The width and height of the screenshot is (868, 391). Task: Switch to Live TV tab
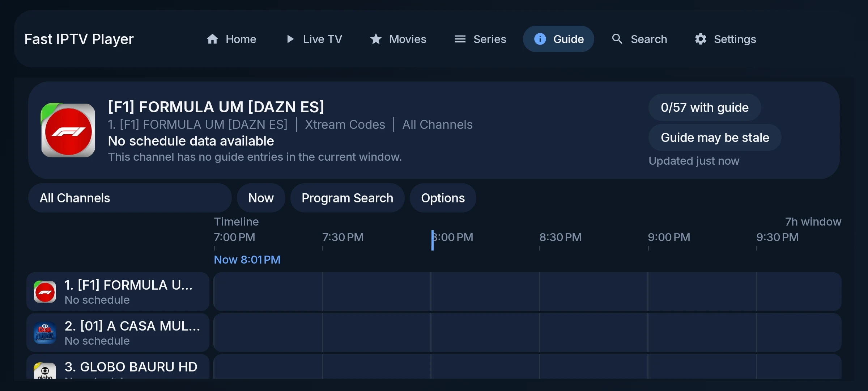[x=314, y=39]
